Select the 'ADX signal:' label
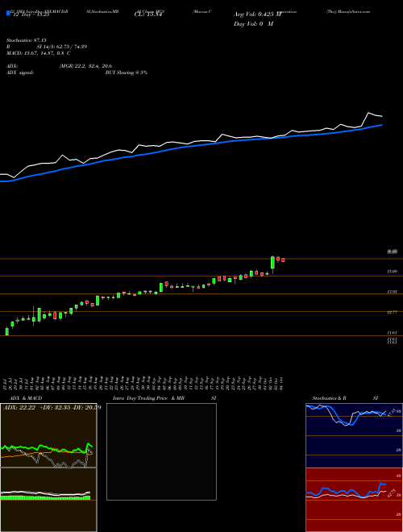 tap(20, 73)
